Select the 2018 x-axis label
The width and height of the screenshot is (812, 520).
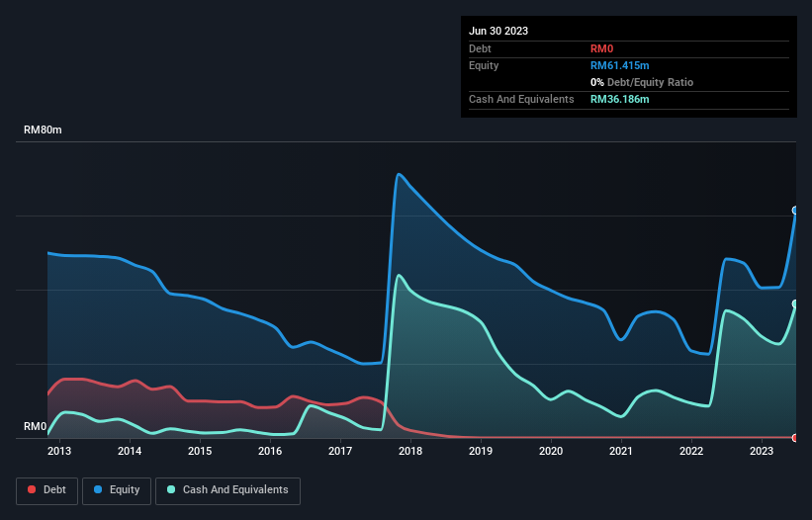pos(410,451)
